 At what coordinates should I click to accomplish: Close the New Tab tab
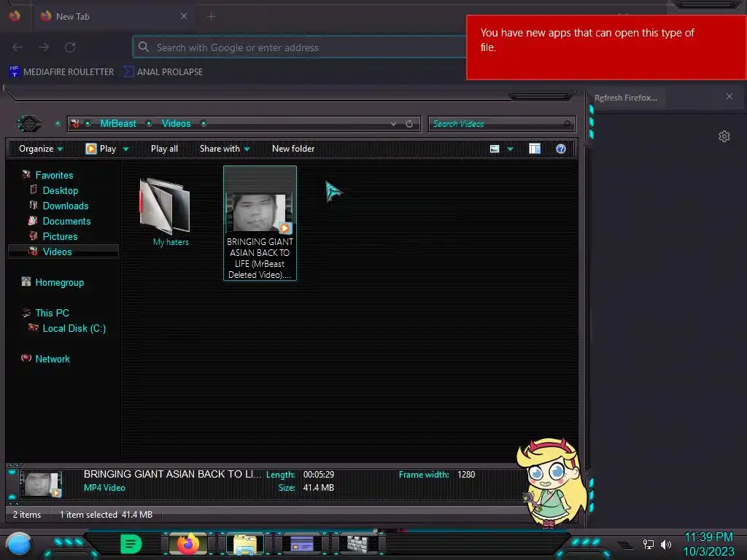[183, 16]
